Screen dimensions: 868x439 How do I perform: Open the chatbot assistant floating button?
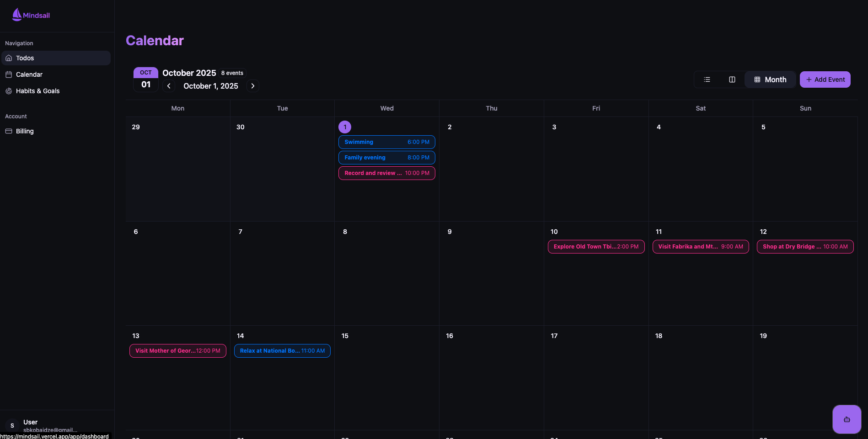[847, 419]
